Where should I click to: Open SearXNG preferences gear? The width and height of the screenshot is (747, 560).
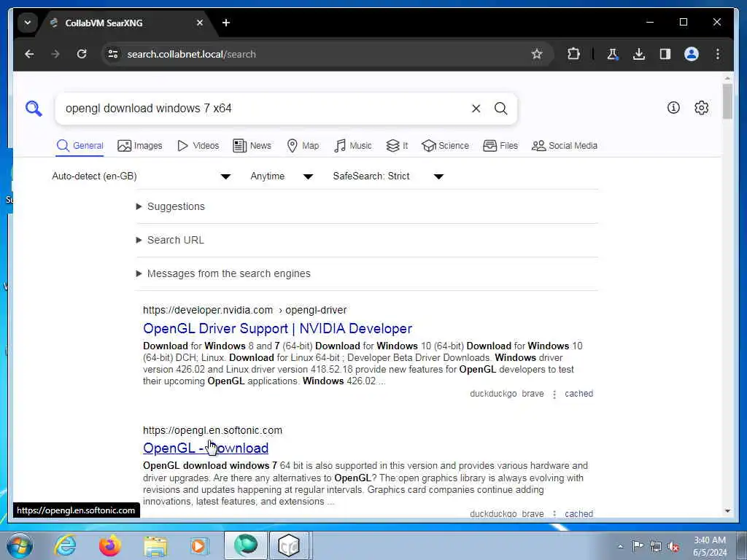pyautogui.click(x=701, y=108)
